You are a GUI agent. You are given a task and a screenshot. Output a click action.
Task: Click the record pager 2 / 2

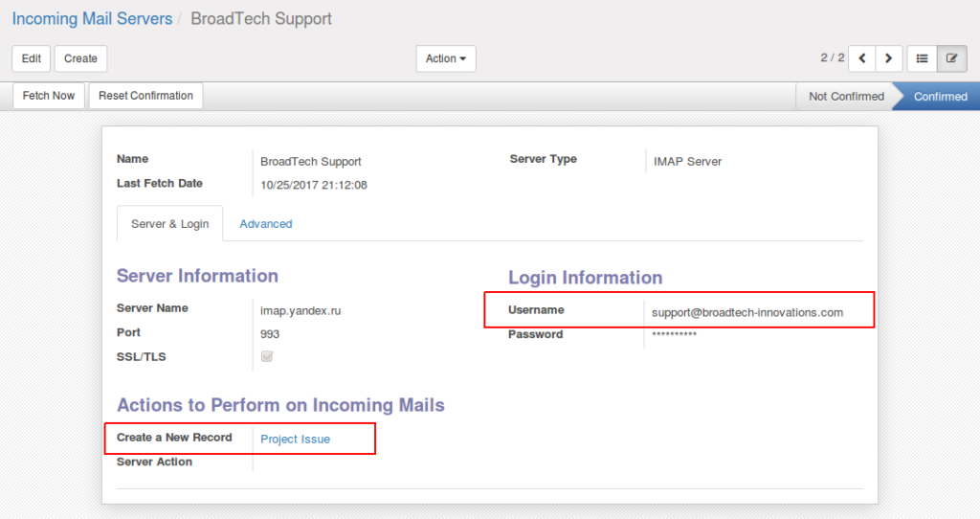click(x=832, y=57)
